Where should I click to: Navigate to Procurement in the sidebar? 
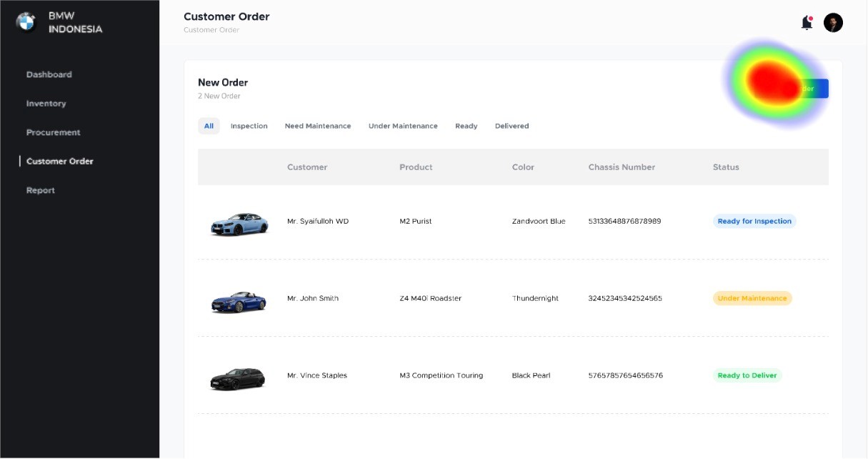point(54,132)
